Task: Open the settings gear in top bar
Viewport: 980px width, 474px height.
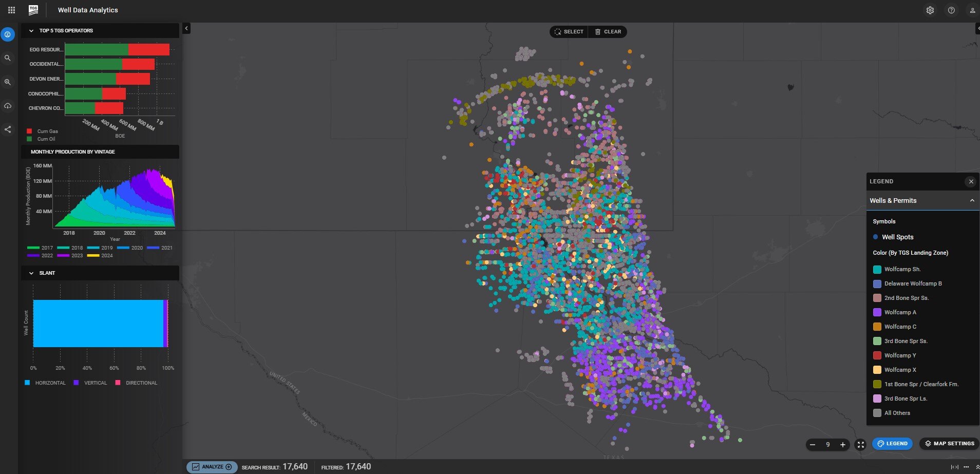Action: [929, 10]
